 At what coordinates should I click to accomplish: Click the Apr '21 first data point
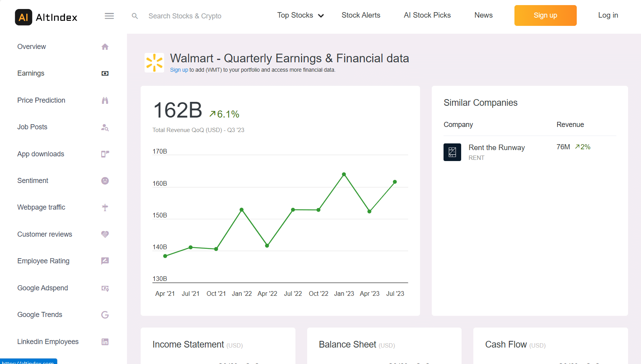click(x=165, y=256)
